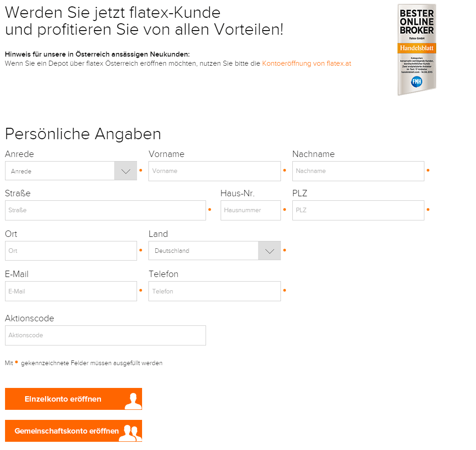Click the Aktionscode label above the field
476x450 pixels.
click(29, 319)
